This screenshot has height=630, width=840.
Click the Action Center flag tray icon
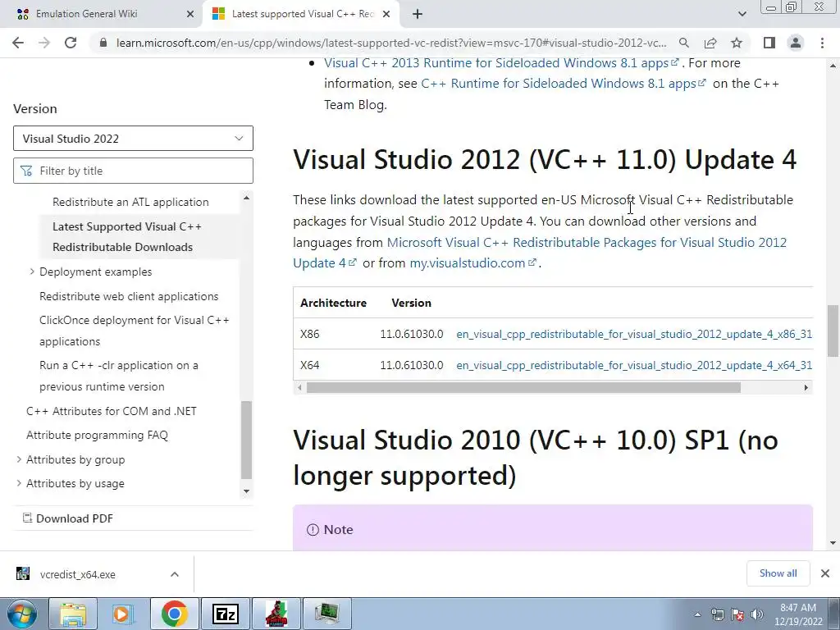point(737,614)
